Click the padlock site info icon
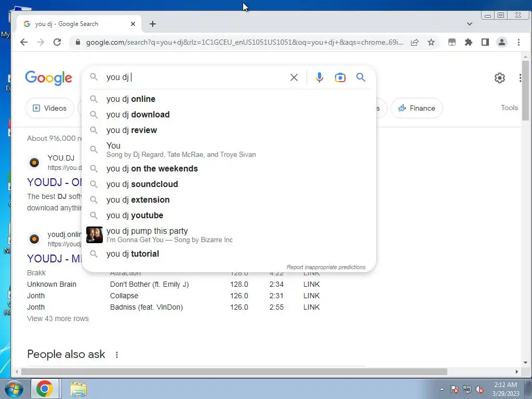Image resolution: width=532 pixels, height=399 pixels. tap(78, 42)
